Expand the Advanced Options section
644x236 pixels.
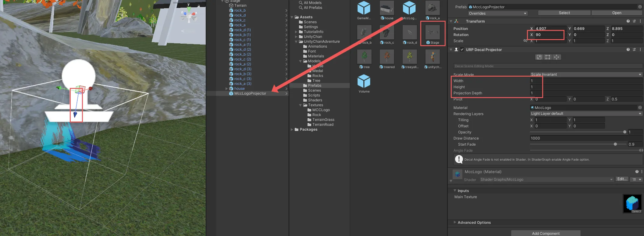[455, 222]
